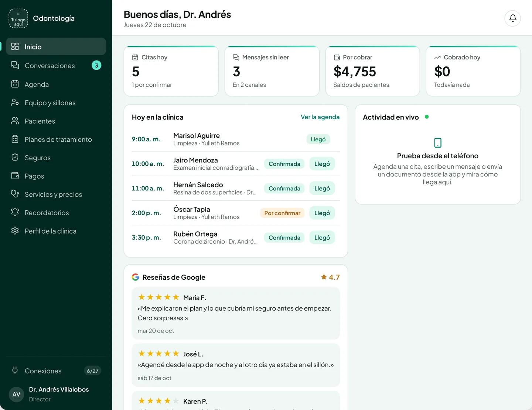Click the Llegó badge for Marisol Aguirre
This screenshot has width=532, height=410.
click(318, 139)
